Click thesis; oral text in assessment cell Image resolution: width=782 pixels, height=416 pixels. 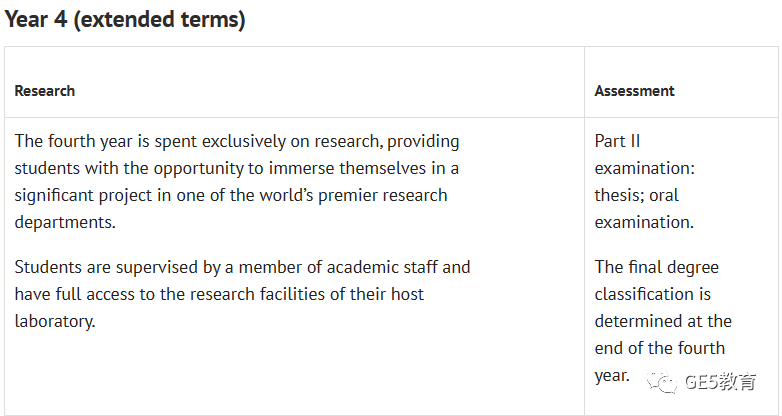(636, 195)
